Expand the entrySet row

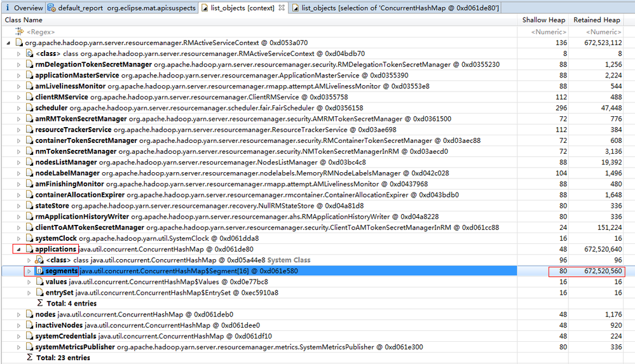click(x=29, y=293)
